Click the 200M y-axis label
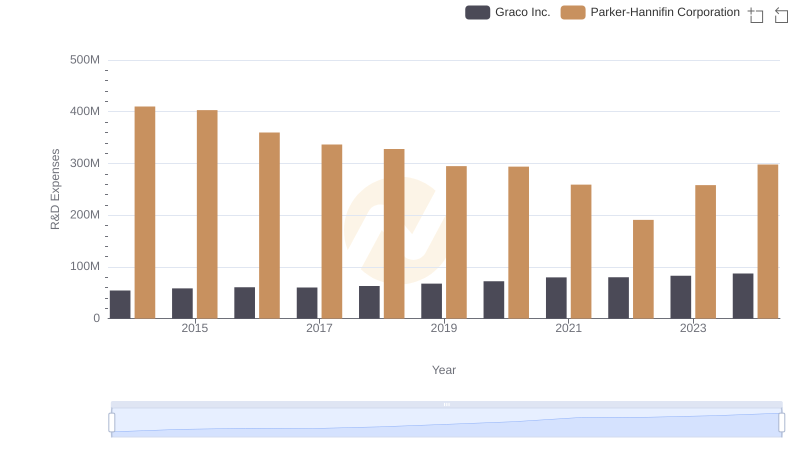 [x=85, y=215]
